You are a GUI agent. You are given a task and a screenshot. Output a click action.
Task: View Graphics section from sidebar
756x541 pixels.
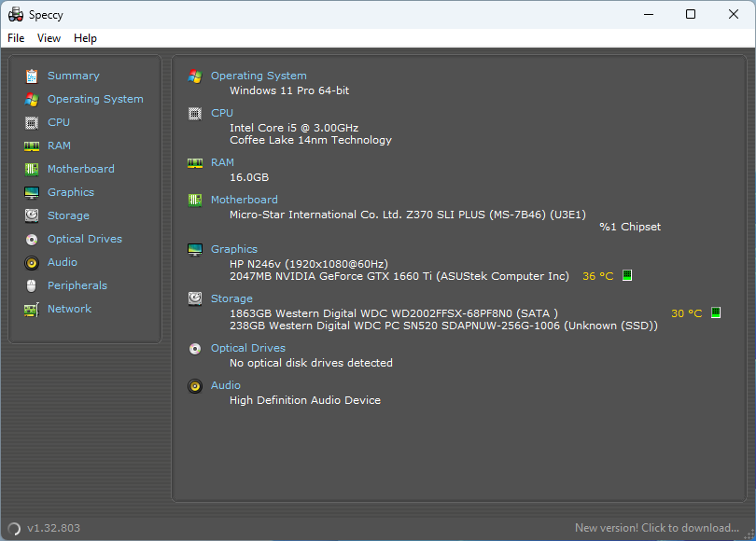coord(70,192)
